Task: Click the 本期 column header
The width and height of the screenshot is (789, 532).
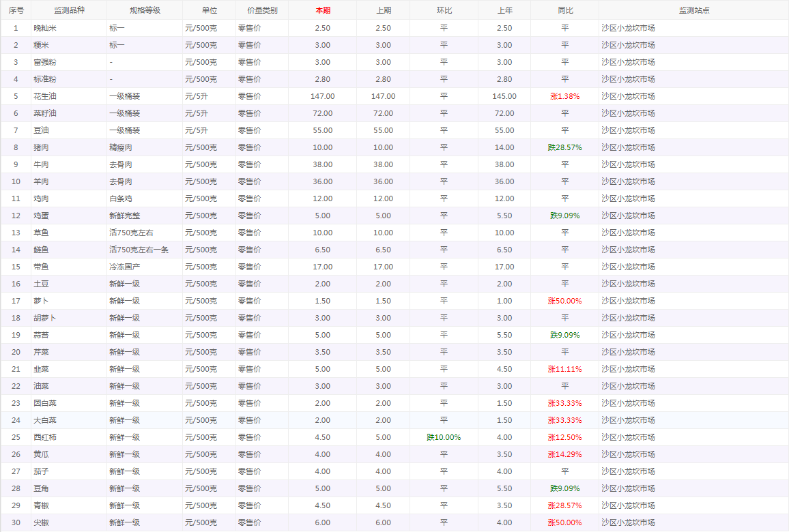Action: click(322, 10)
